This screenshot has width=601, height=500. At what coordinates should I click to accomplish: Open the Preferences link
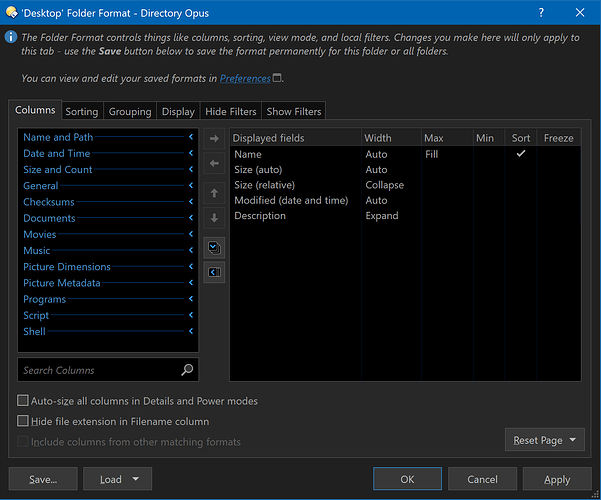point(245,78)
